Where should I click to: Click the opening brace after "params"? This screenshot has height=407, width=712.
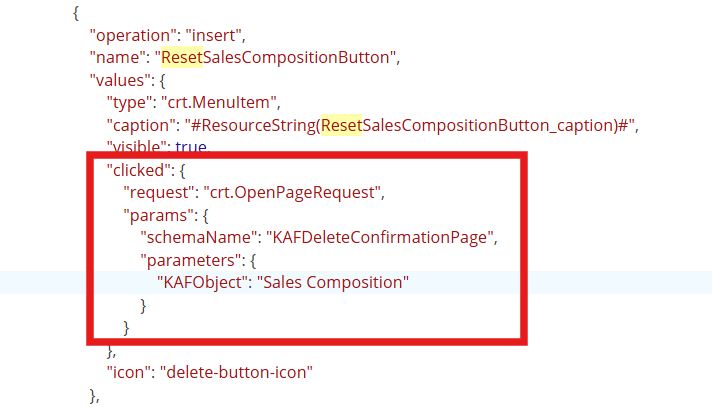205,215
